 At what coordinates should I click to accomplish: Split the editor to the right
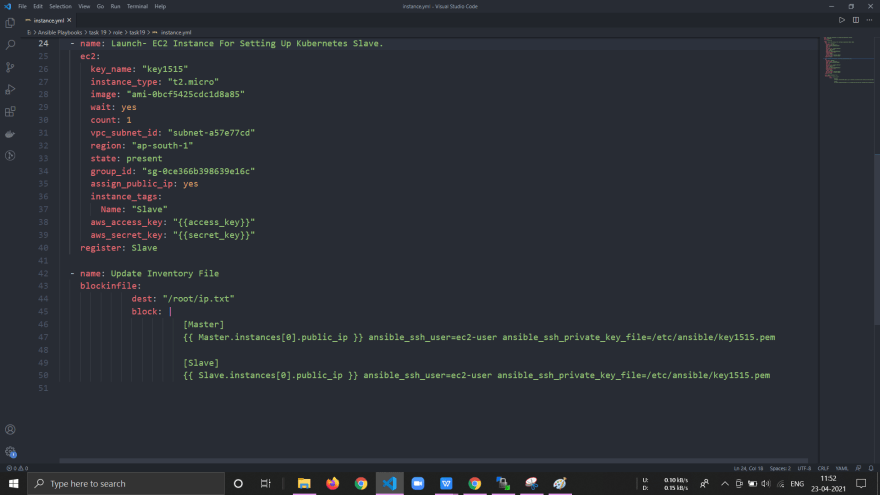tap(856, 20)
